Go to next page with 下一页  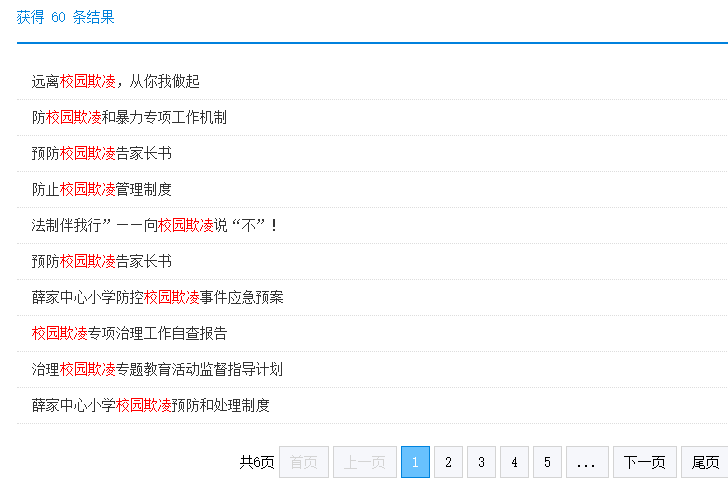(645, 462)
